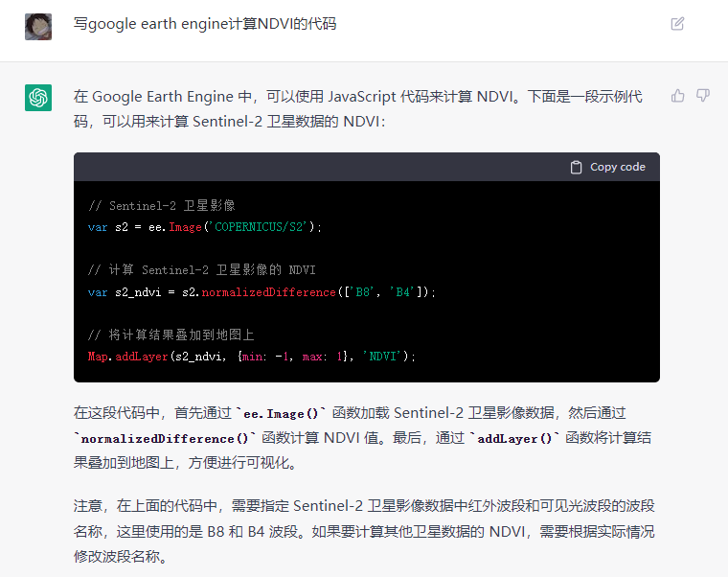Viewport: 728px width, 577px height.
Task: Click inline code `ee.Image()` in explanation
Action: 281,413
